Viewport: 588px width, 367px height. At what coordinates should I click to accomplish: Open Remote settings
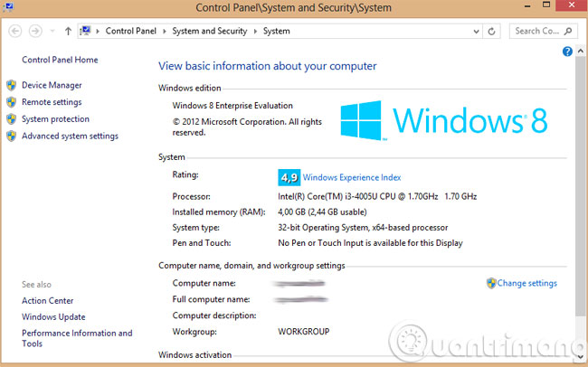[52, 102]
